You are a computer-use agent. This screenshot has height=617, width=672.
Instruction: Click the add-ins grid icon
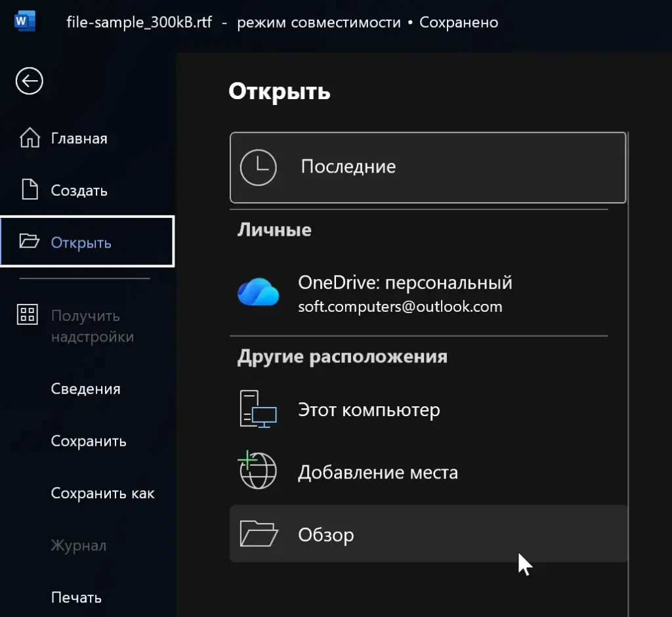[x=28, y=314]
